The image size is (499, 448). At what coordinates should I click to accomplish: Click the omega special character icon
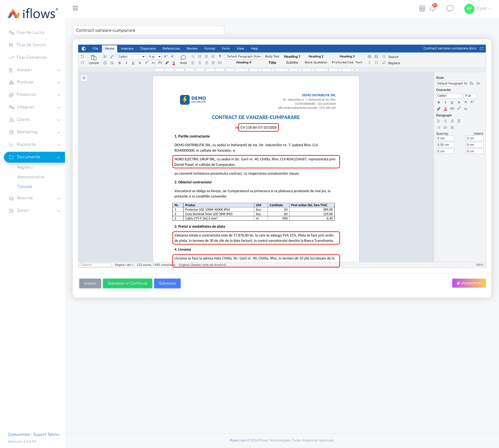(x=376, y=63)
